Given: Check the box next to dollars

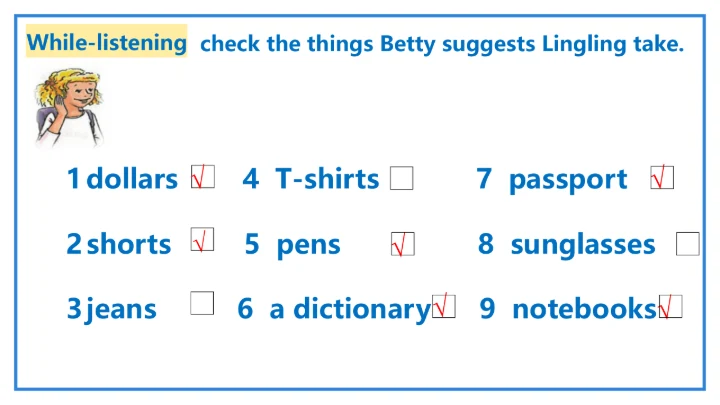Looking at the screenshot, I should coord(203,177).
